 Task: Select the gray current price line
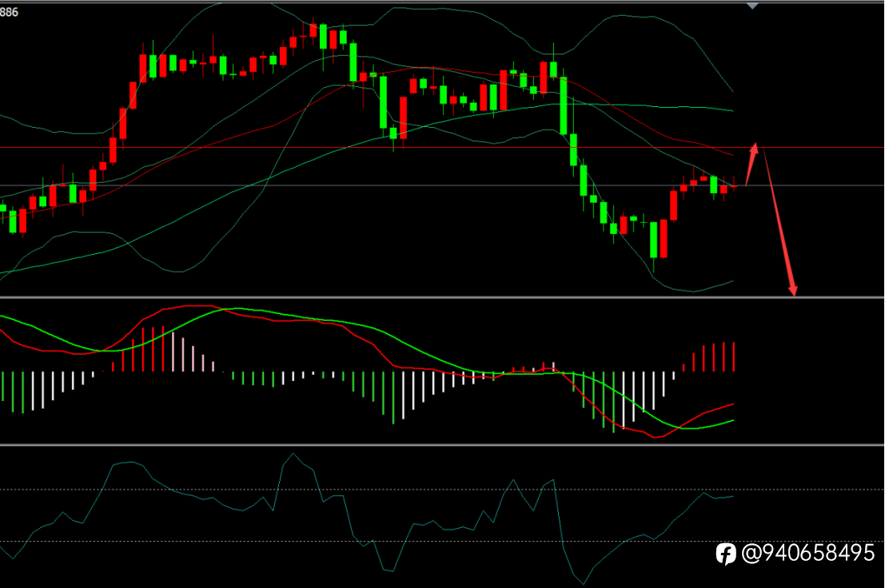click(443, 185)
